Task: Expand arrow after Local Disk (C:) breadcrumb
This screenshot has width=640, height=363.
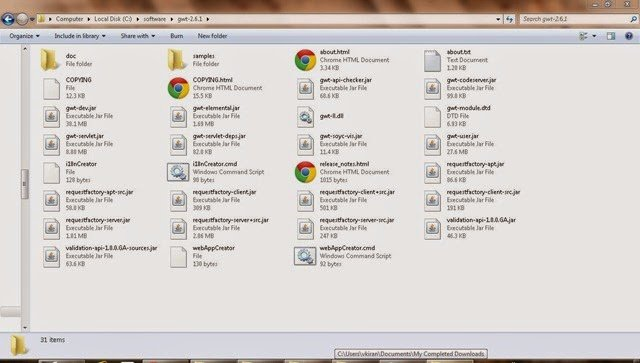Action: coord(138,19)
